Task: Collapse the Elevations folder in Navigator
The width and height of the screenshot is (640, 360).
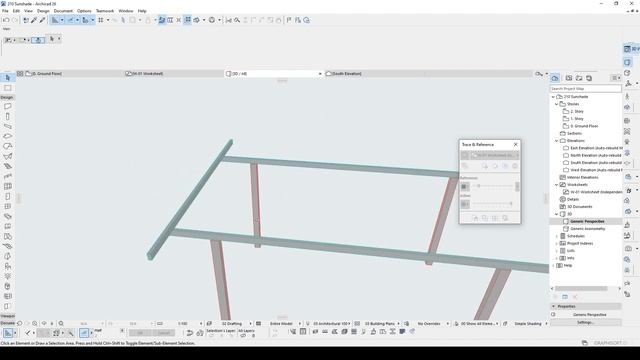Action: 556,141
